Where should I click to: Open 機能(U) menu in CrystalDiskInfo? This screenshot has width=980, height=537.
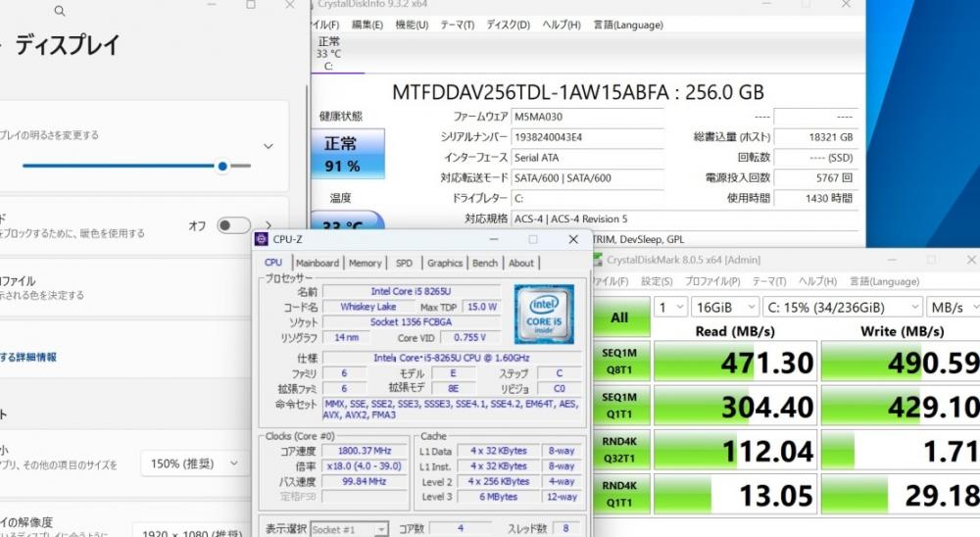[412, 25]
